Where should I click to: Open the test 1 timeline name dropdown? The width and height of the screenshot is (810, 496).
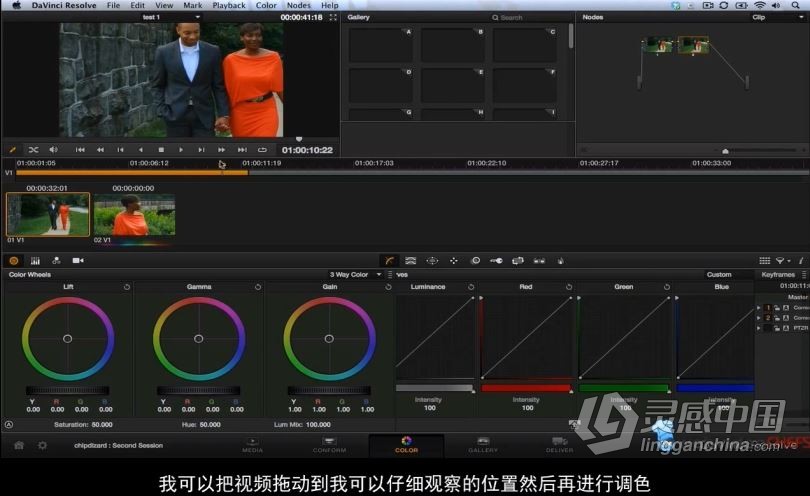pyautogui.click(x=170, y=18)
